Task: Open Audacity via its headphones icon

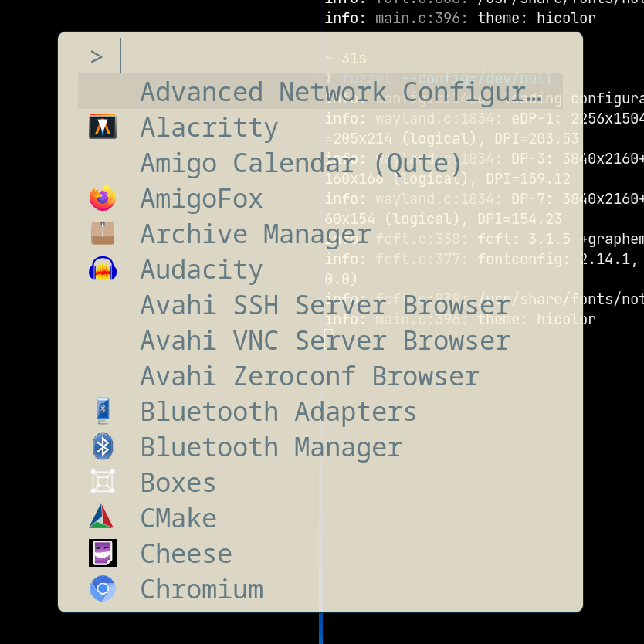Action: pos(103,269)
